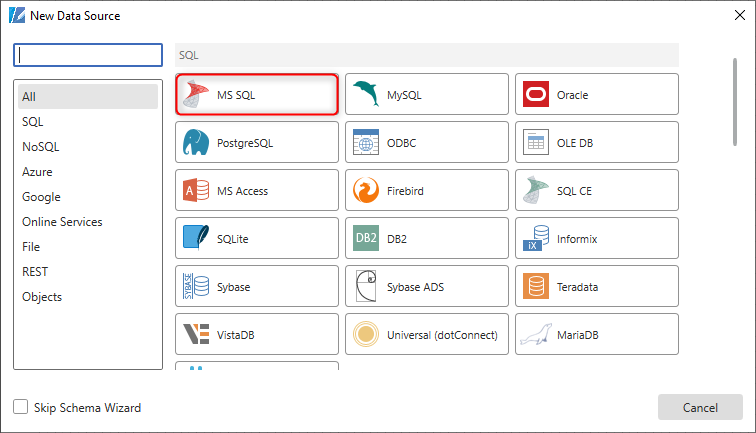Choose the ODBC globe table icon
Image resolution: width=756 pixels, height=433 pixels.
click(x=366, y=142)
